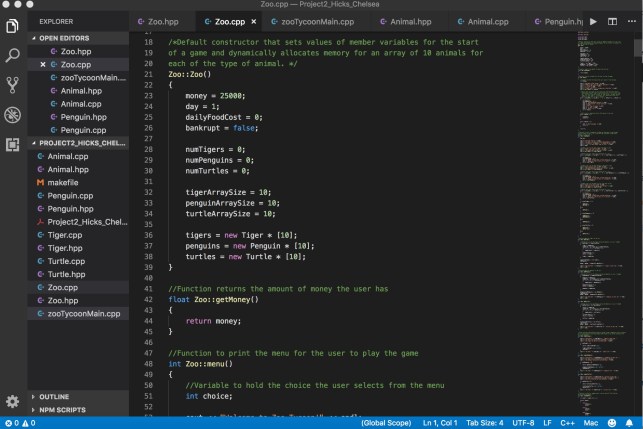643x429 pixels.
Task: Open the Debug view
Action: click(12, 115)
